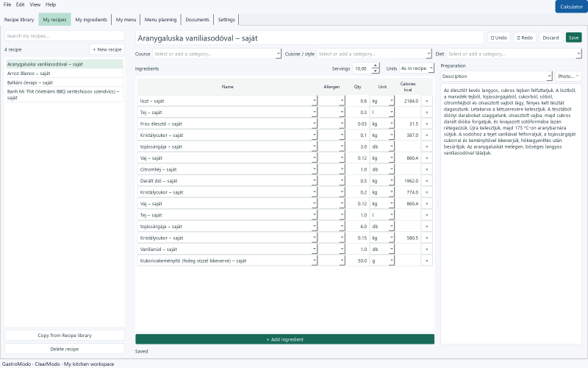Open the Diet category dropdown
588x368 pixels.
coord(578,54)
